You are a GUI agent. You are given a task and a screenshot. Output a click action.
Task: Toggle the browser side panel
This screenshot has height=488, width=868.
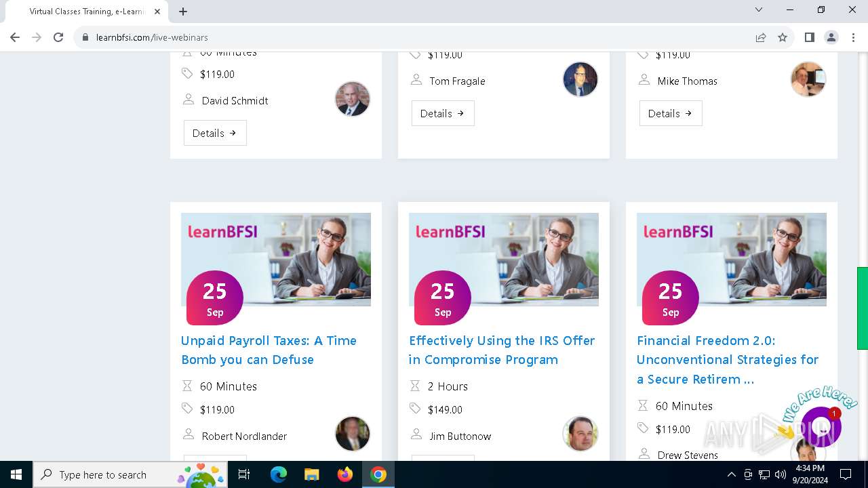pos(809,37)
